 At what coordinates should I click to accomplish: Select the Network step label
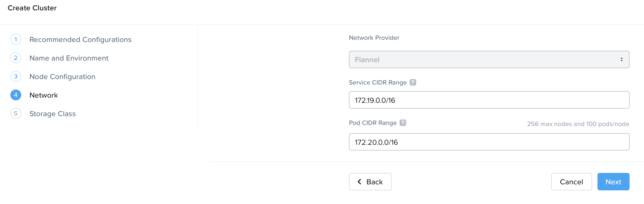(44, 95)
